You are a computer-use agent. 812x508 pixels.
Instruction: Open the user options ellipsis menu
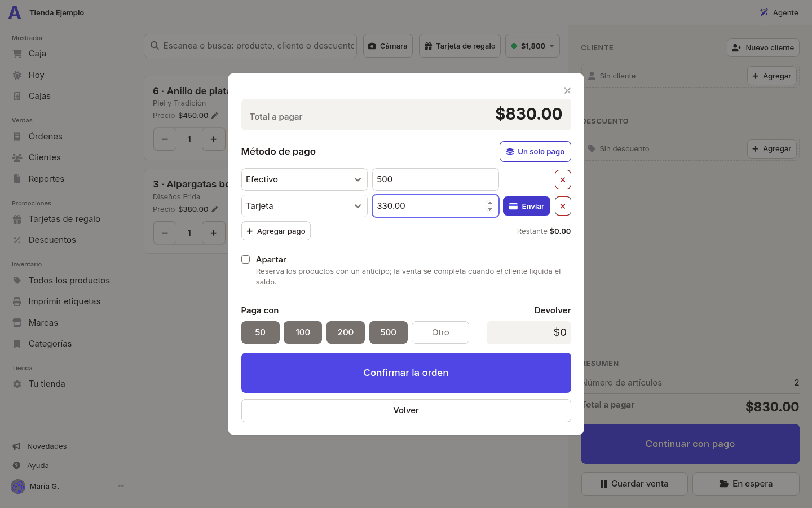point(121,486)
